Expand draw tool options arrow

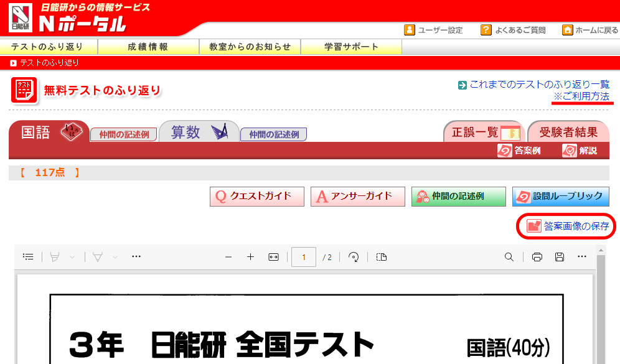click(115, 257)
